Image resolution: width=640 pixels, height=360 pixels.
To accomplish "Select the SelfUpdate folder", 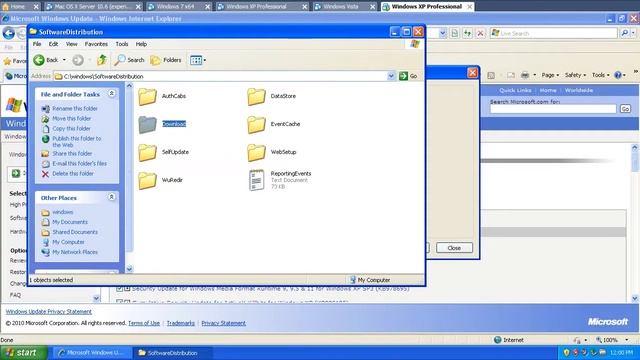I will click(163, 152).
